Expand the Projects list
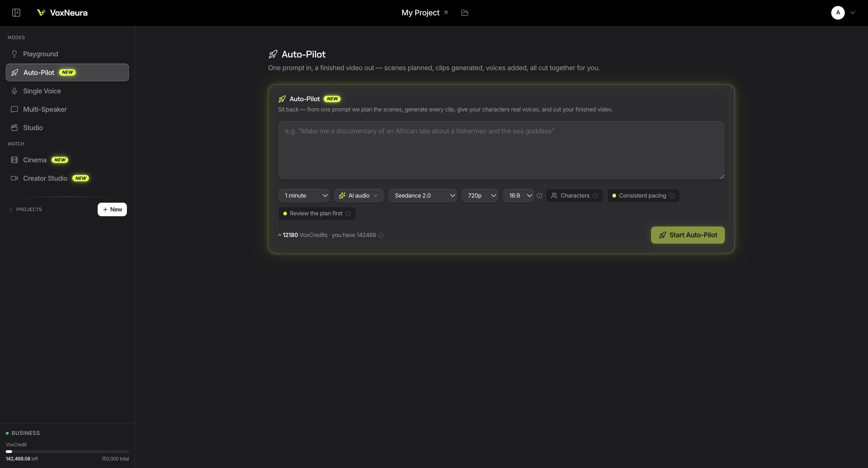 pos(25,209)
